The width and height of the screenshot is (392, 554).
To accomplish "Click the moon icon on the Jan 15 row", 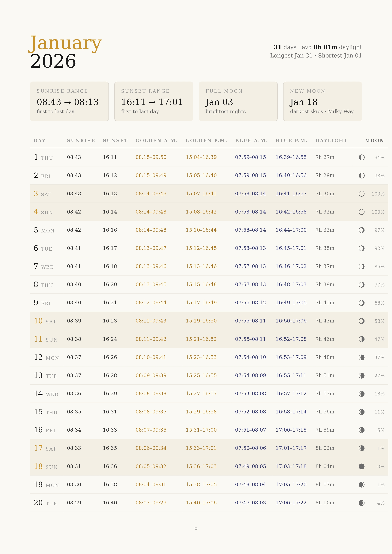I will point(361,412).
